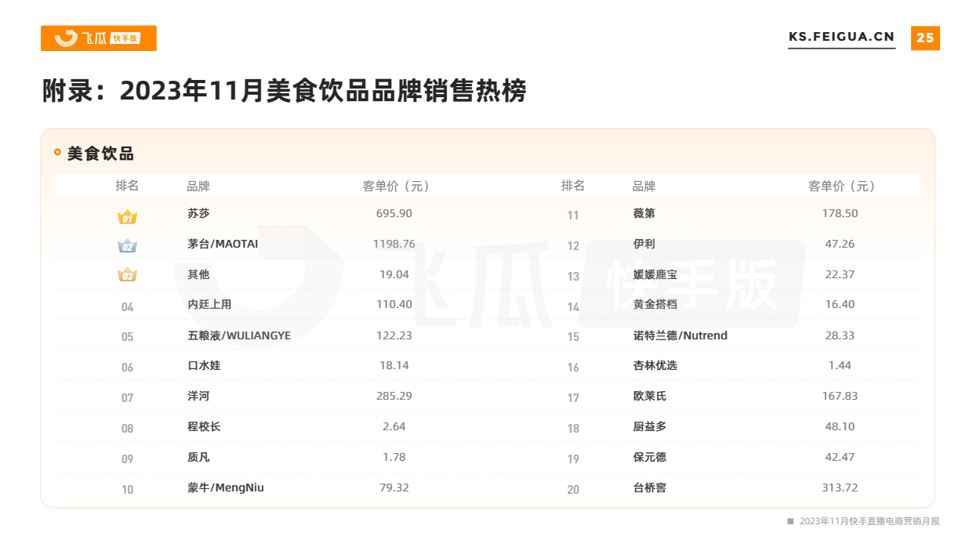Select brand 程校长
The height and width of the screenshot is (551, 980).
tap(204, 426)
